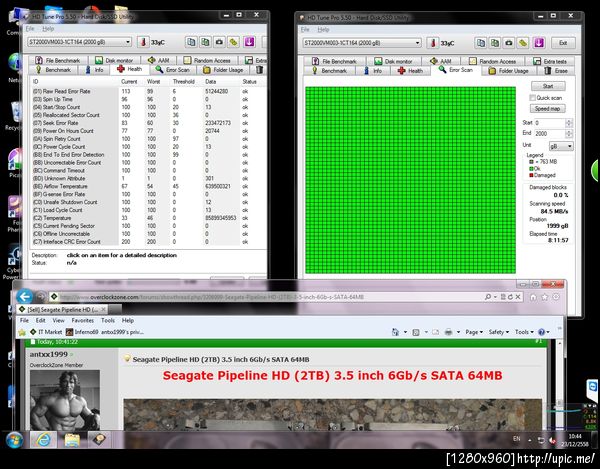Click camera icon in right HD Tune toolbar
Screen dimensions: 600x469
[509, 42]
